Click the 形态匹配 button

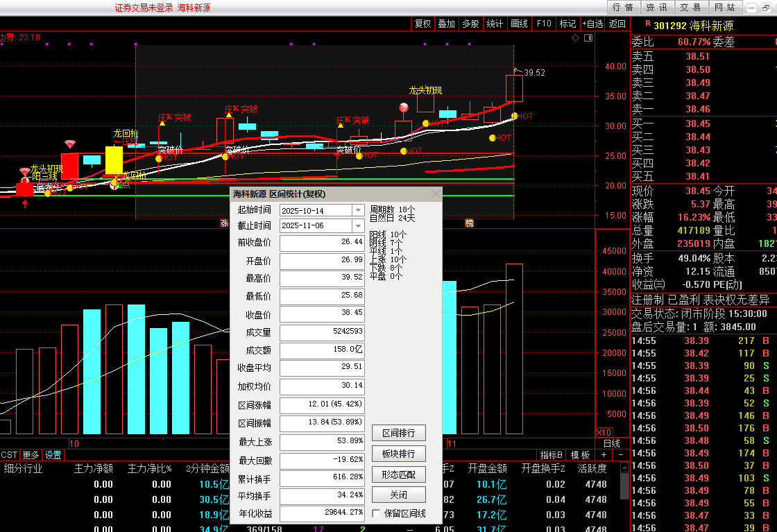click(398, 474)
